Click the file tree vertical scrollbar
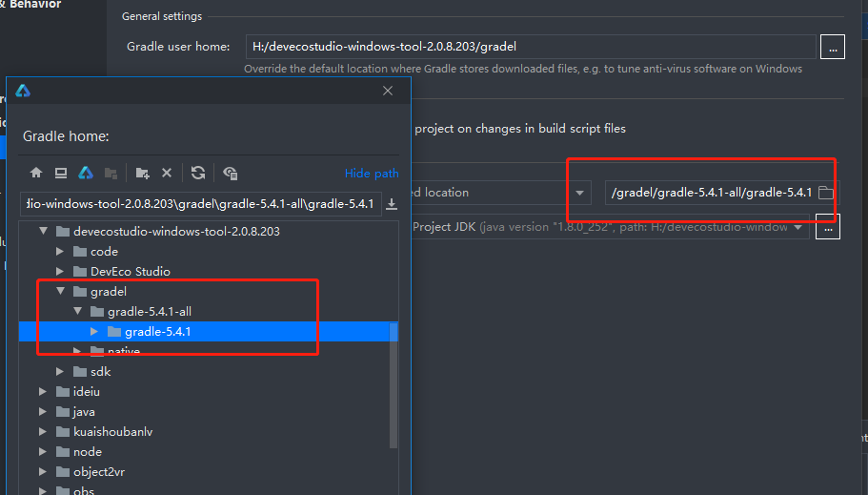This screenshot has height=495, width=868. [x=394, y=385]
